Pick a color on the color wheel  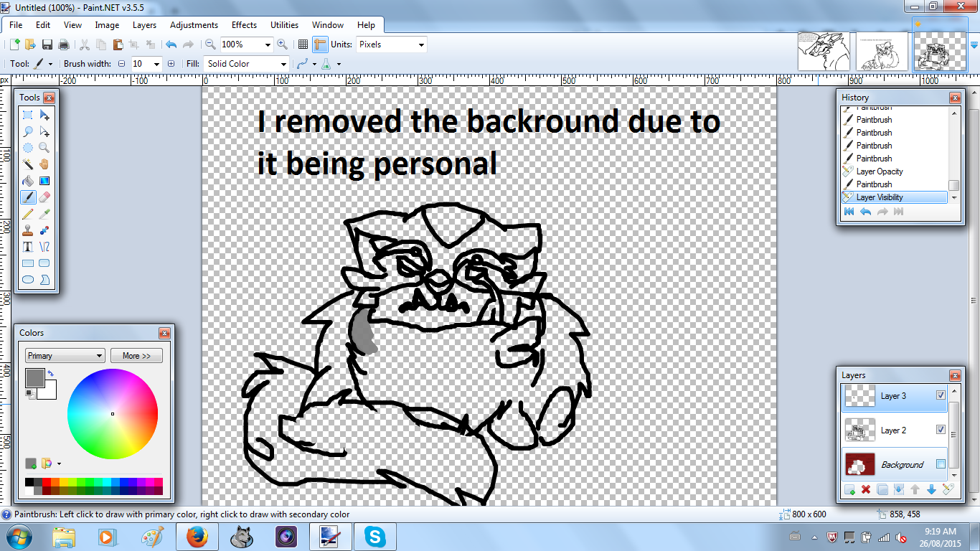tap(113, 413)
